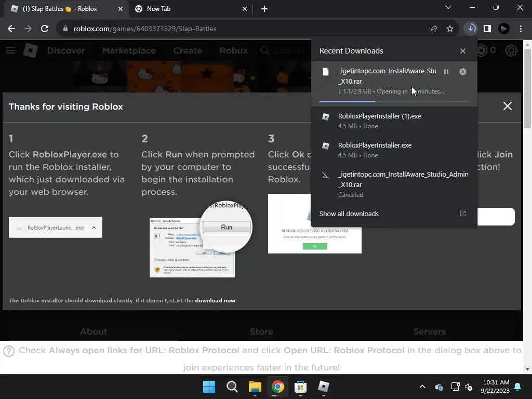
Task: Open the taskbar clock and date
Action: click(x=495, y=387)
